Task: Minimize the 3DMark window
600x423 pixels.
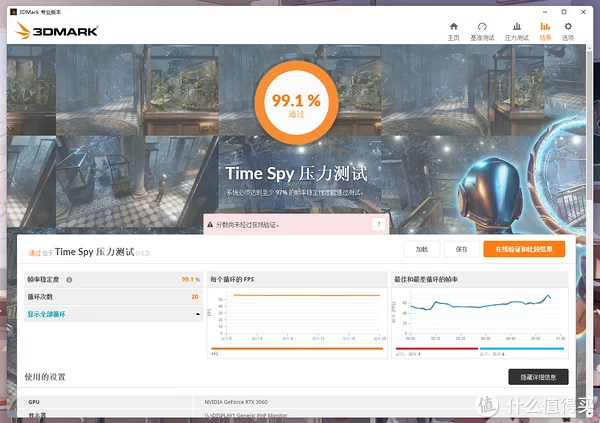Action: [x=545, y=12]
